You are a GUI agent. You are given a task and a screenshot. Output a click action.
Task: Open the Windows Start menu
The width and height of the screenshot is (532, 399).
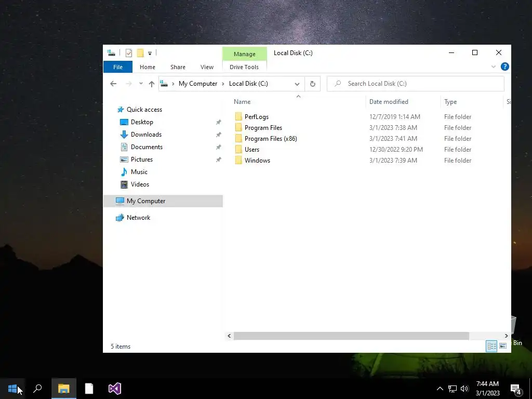[x=12, y=389]
